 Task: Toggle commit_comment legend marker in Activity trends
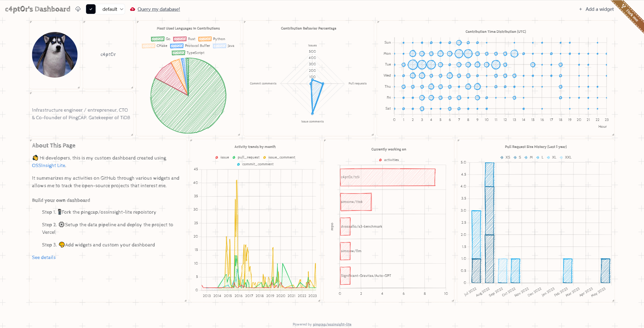(x=238, y=164)
